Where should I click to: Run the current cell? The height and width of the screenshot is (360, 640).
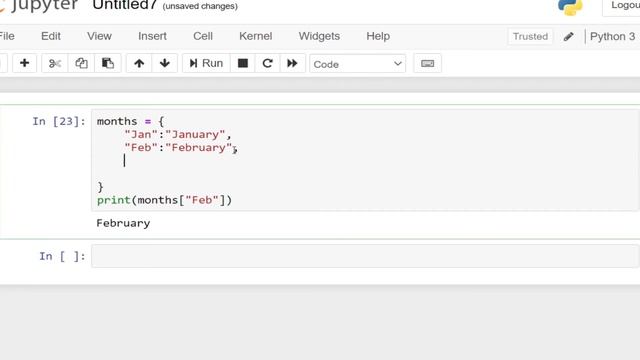tap(206, 63)
